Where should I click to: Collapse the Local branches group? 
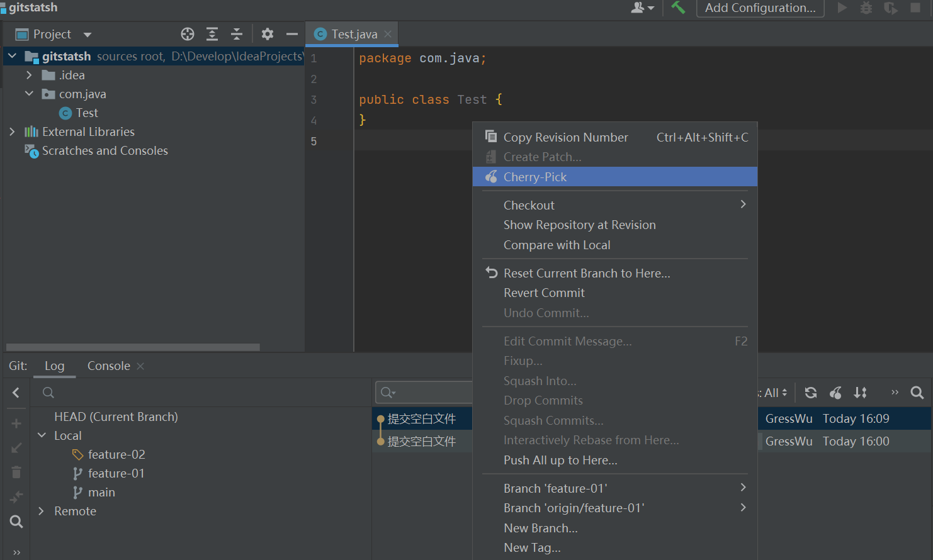point(42,435)
